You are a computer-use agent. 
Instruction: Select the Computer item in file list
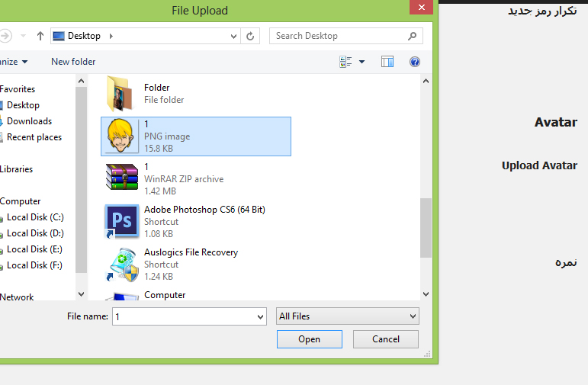pos(165,295)
